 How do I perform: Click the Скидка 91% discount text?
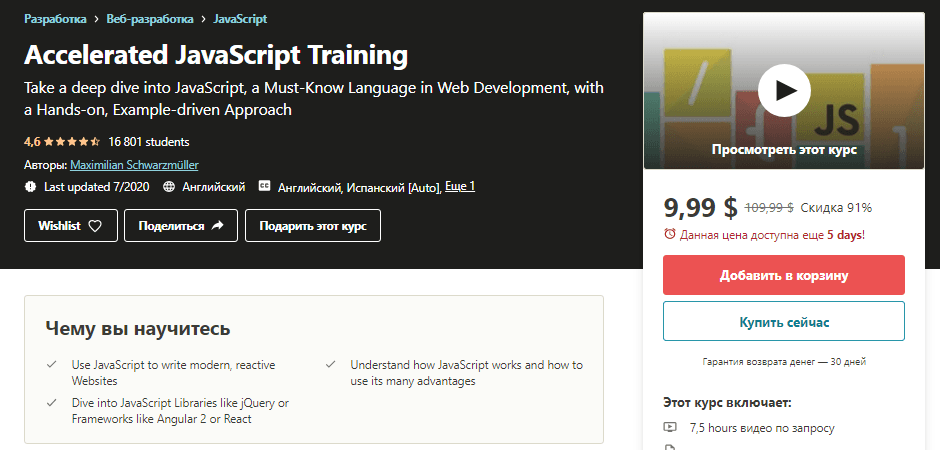pos(836,208)
